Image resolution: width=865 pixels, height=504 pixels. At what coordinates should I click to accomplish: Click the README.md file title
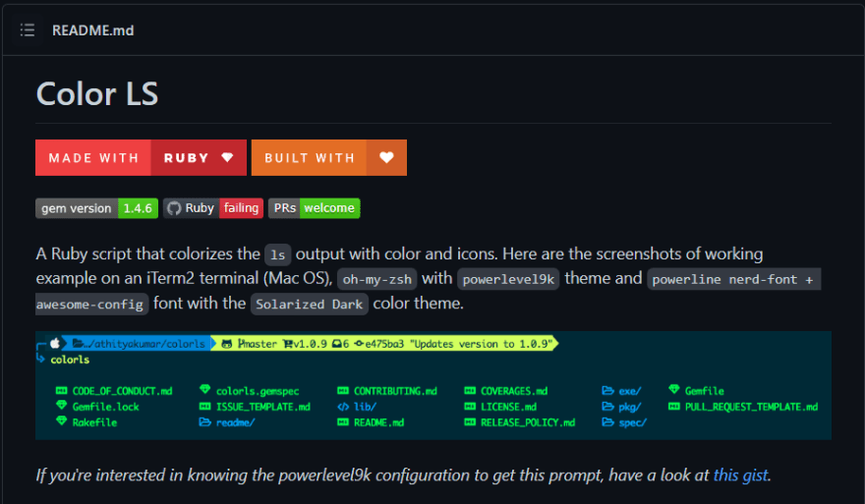pos(92,30)
